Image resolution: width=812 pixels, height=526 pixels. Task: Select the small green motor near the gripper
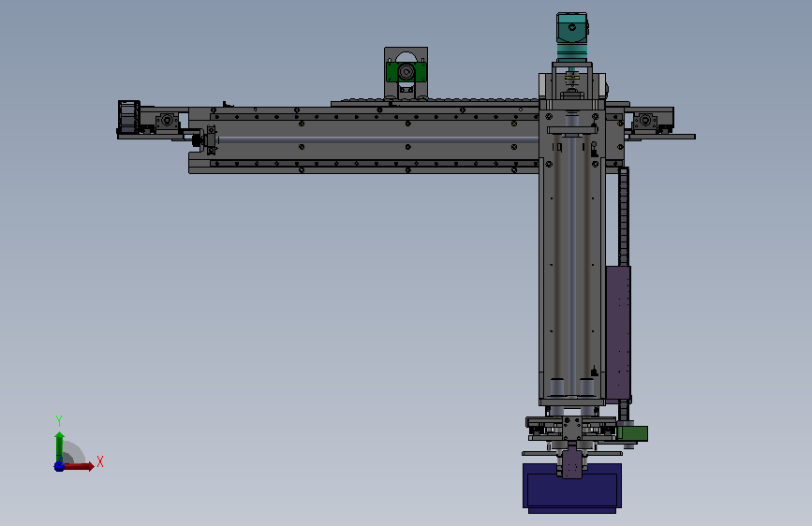click(x=632, y=433)
